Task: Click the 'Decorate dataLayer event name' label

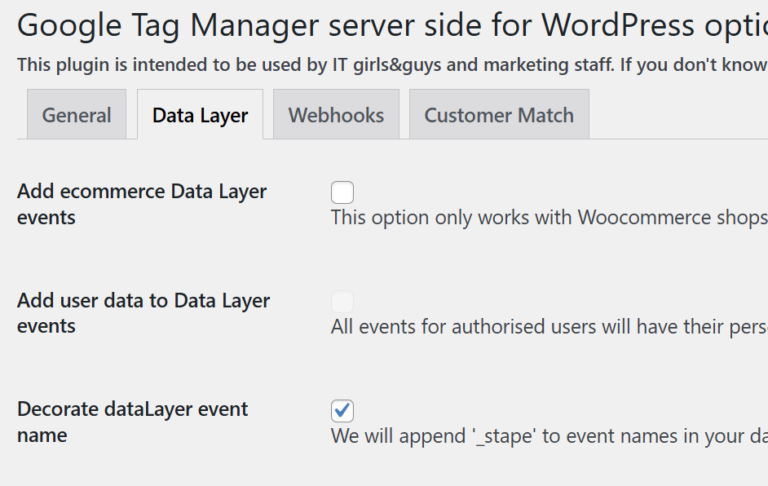Action: click(x=133, y=422)
